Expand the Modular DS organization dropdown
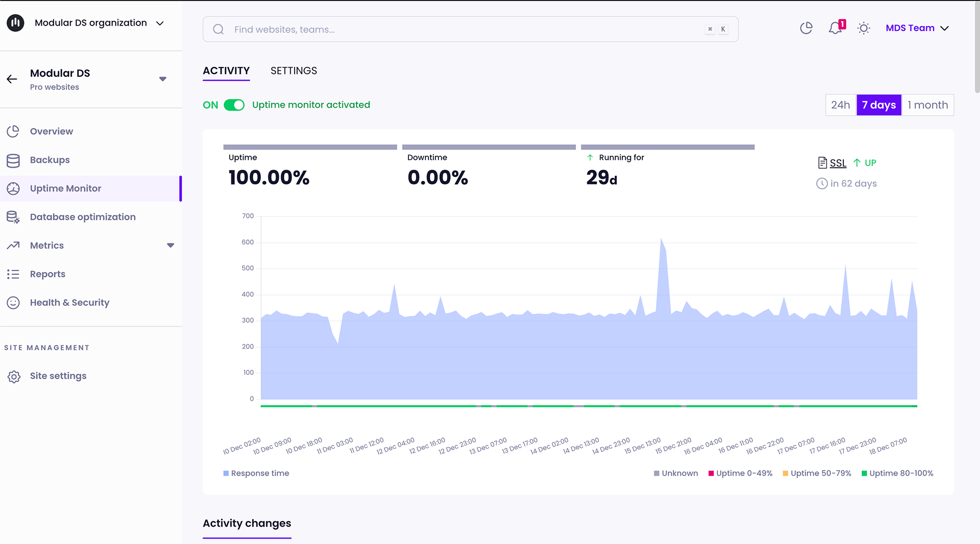Viewport: 980px width, 544px height. [x=160, y=23]
